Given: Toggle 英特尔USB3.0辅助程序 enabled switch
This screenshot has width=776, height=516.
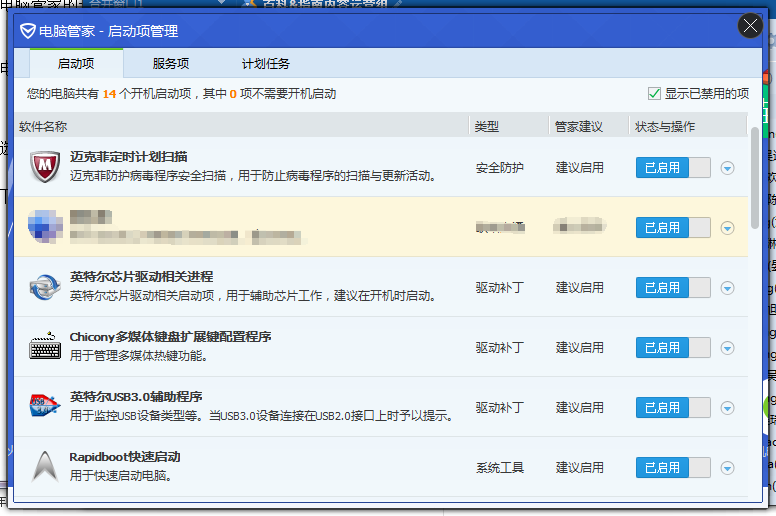Looking at the screenshot, I should coord(673,408).
